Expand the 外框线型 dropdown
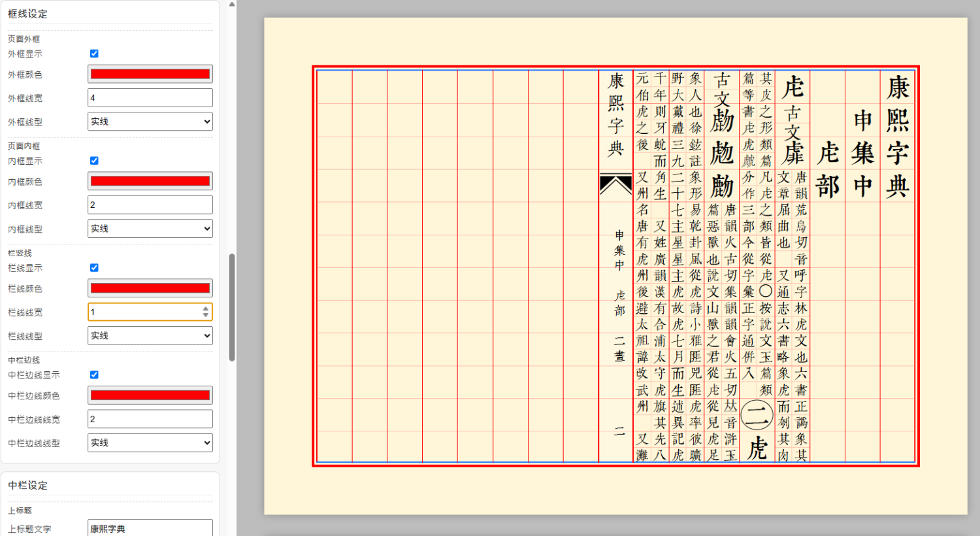The width and height of the screenshot is (980, 536). pos(150,122)
